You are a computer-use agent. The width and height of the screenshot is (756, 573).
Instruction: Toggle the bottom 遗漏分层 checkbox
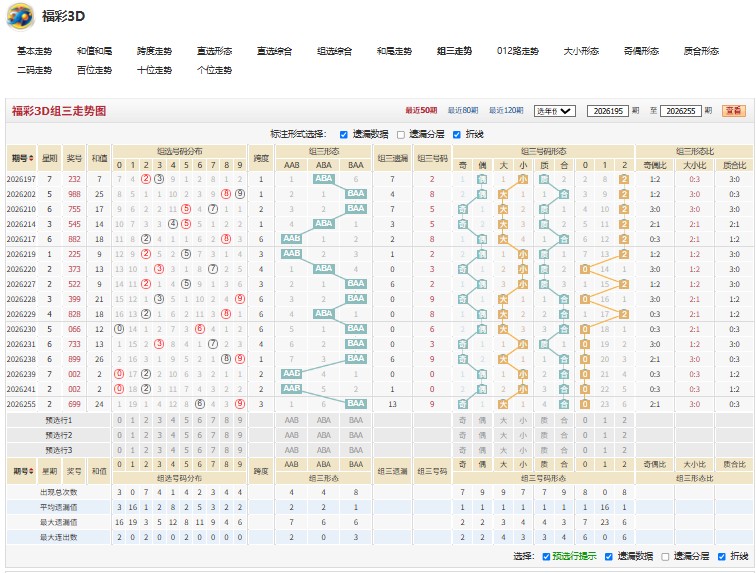(665, 557)
